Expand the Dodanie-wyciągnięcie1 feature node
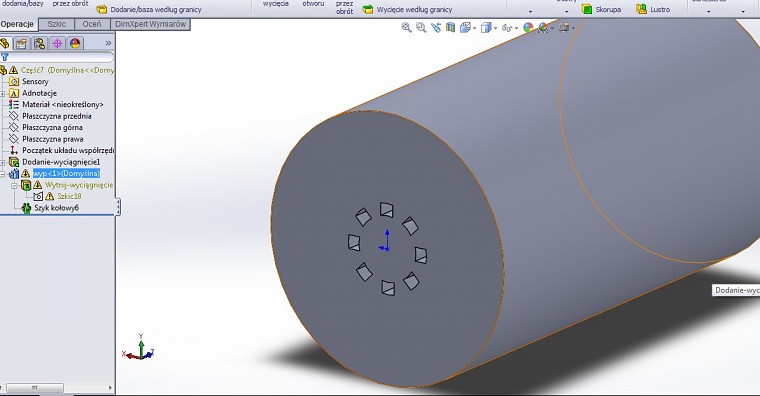The image size is (760, 396). click(x=2, y=162)
